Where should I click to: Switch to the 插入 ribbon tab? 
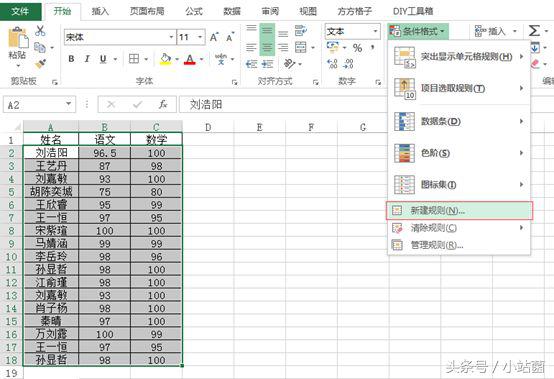pyautogui.click(x=100, y=11)
